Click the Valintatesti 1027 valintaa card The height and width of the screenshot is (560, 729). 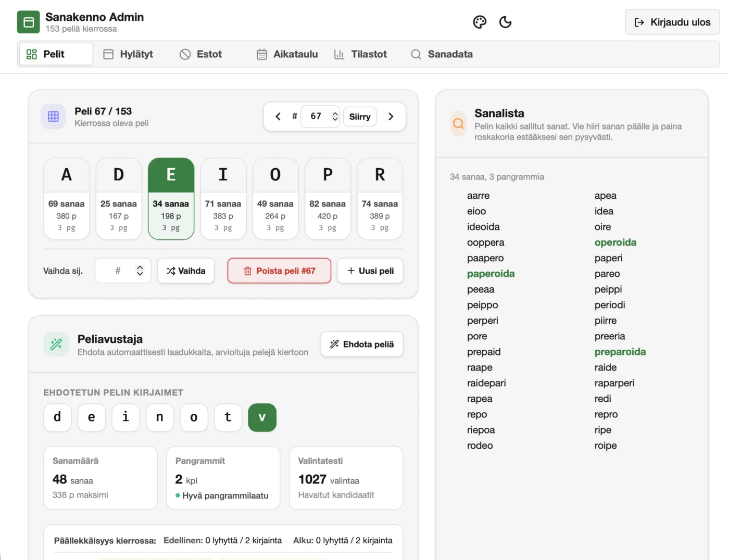tap(346, 478)
